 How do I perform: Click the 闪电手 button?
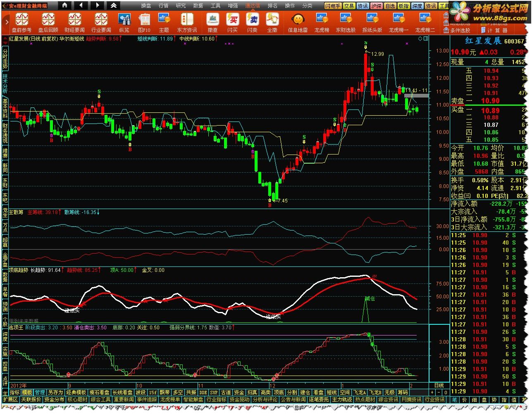[333, 6]
